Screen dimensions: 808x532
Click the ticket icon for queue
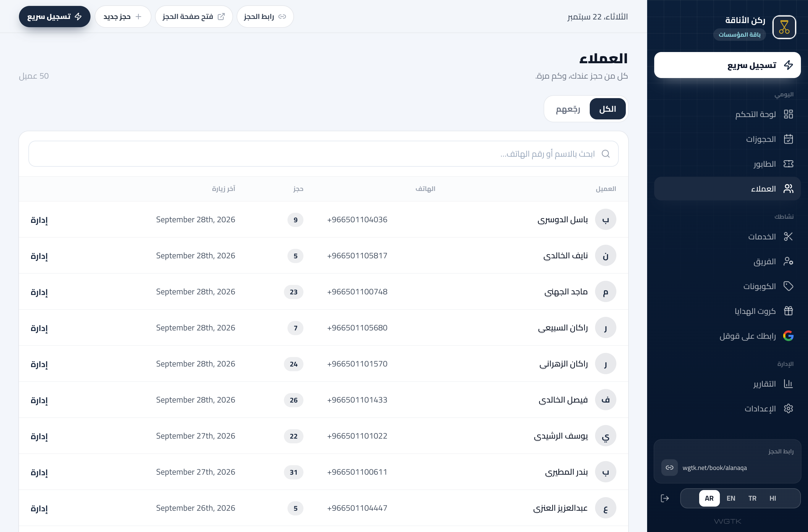(788, 164)
